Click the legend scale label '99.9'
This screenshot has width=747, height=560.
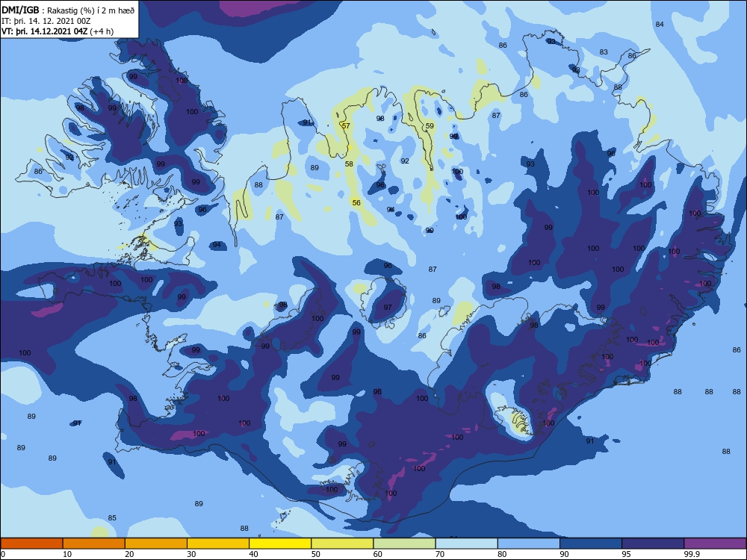[692, 554]
